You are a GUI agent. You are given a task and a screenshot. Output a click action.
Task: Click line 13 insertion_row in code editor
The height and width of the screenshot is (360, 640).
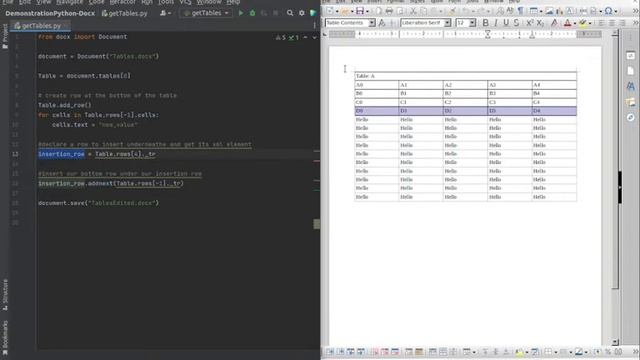(x=61, y=154)
